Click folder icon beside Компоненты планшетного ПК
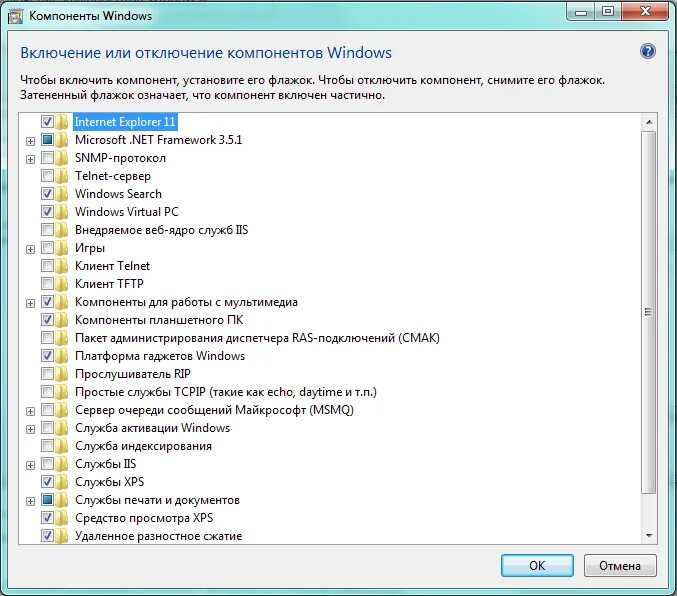This screenshot has height=596, width=677. click(62, 320)
